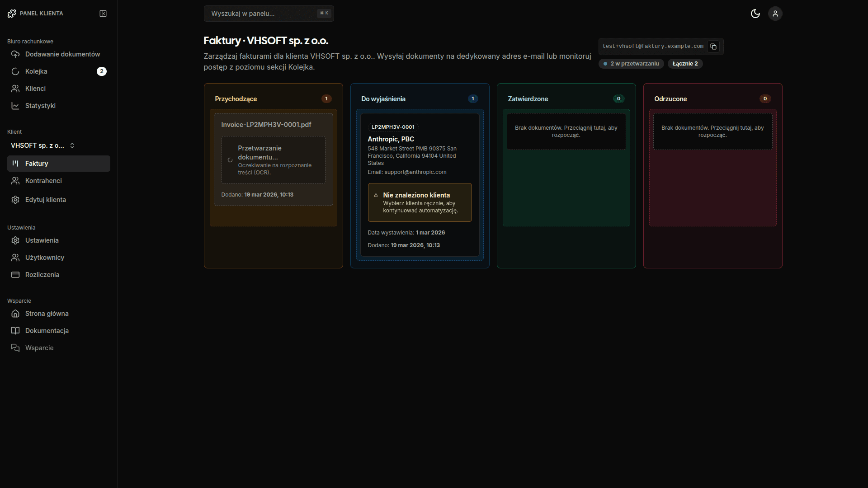Collapse the sidebar panel icon
The width and height of the screenshot is (868, 488).
103,14
